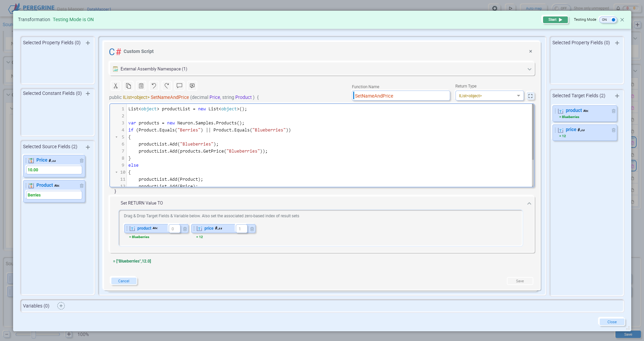Open settings gear in background toolbar
The height and width of the screenshot is (341, 644).
(495, 8)
